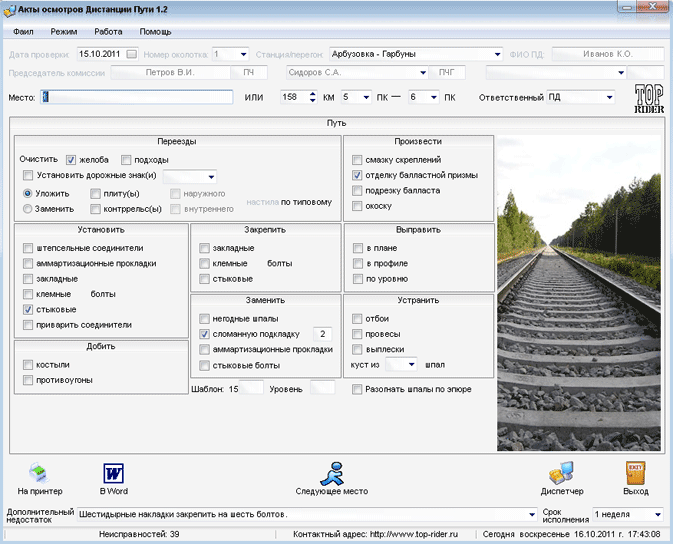Enable 'смазку скреплений' checkbox

(357, 160)
